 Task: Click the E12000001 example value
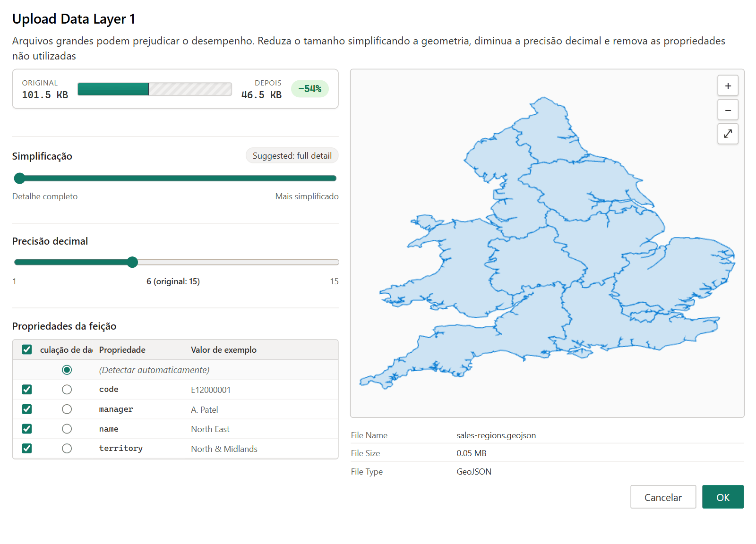211,390
